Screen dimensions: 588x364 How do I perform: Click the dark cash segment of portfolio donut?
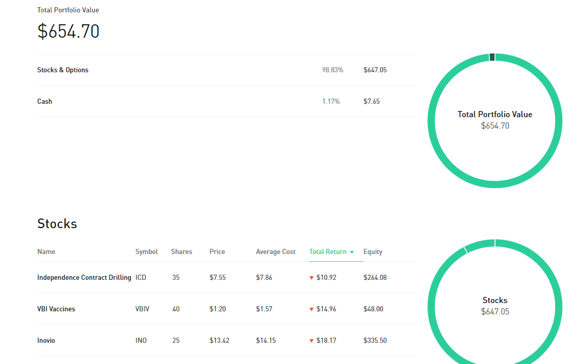point(492,57)
